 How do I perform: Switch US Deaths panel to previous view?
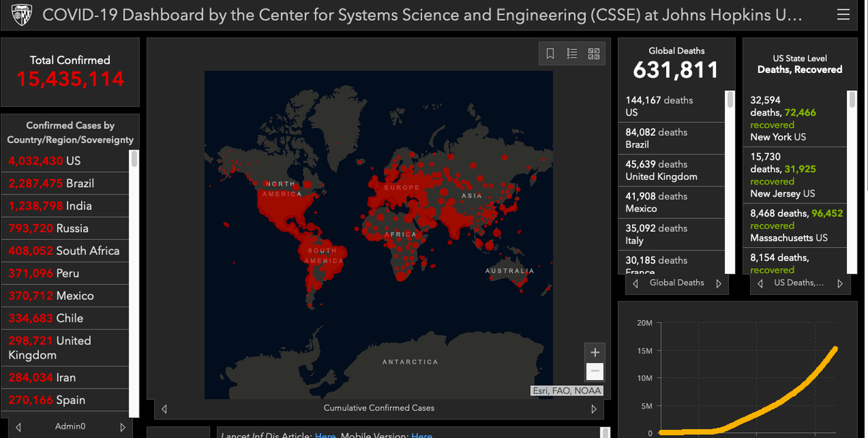coord(759,283)
